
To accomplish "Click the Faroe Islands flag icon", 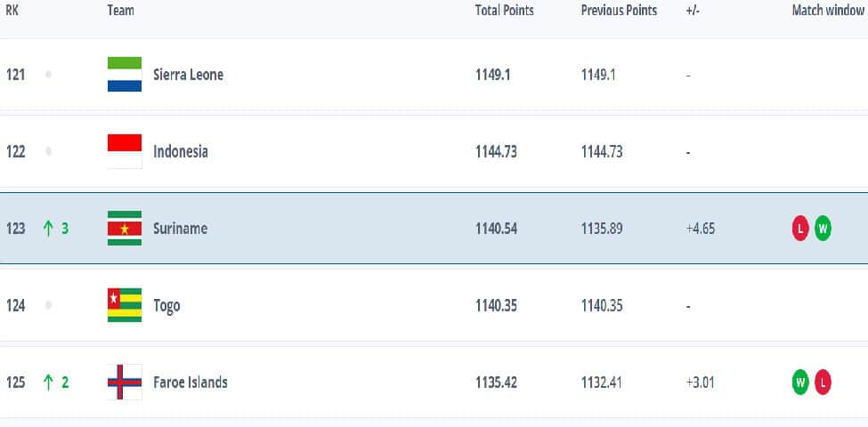I will pyautogui.click(x=125, y=383).
